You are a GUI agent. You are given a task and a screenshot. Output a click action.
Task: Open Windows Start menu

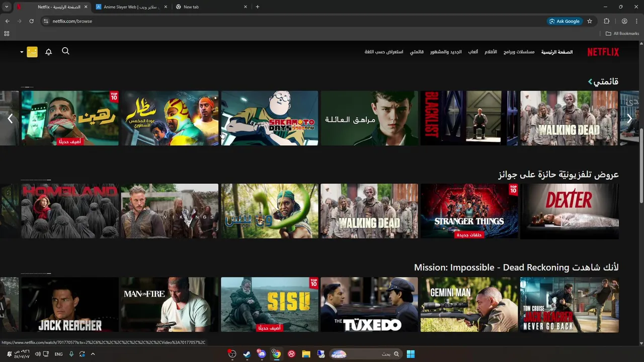click(411, 354)
